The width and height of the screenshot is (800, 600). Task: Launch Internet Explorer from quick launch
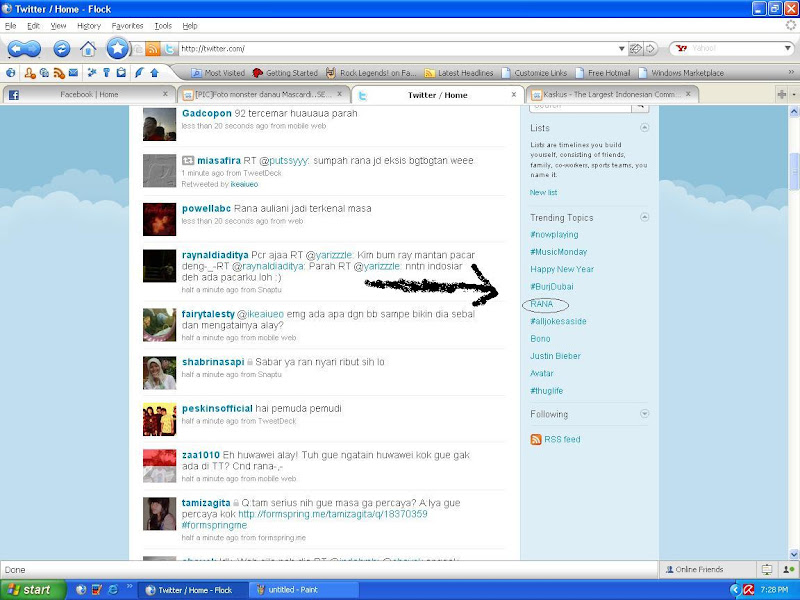(x=113, y=590)
